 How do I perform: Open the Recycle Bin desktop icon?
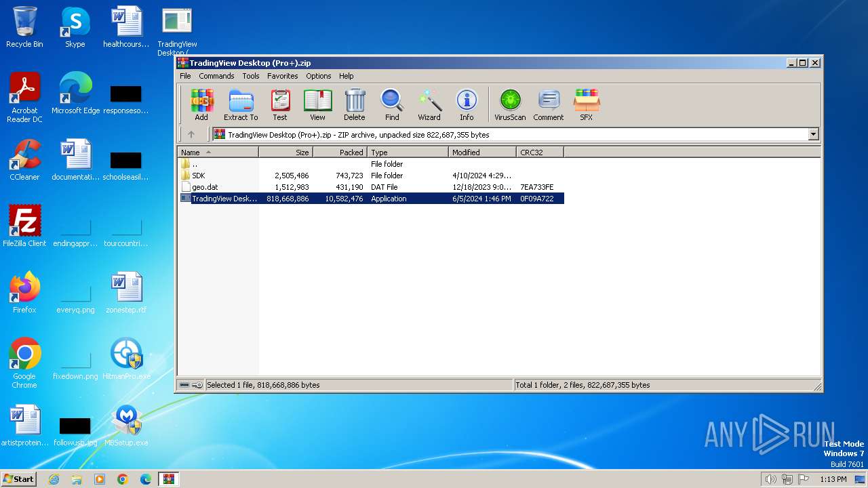[x=24, y=27]
